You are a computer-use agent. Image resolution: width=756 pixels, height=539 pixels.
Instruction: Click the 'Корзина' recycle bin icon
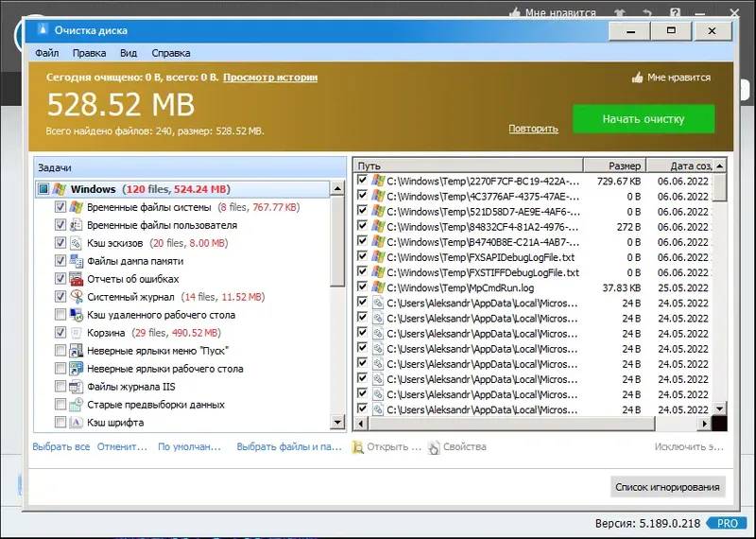77,333
